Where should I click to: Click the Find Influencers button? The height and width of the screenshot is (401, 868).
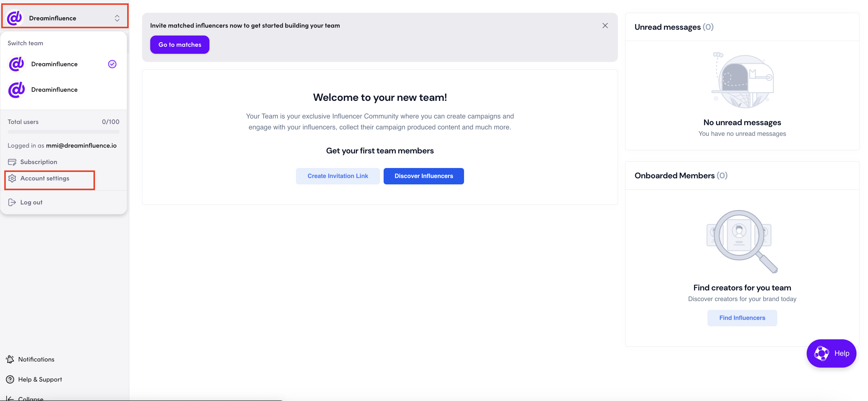(x=742, y=318)
